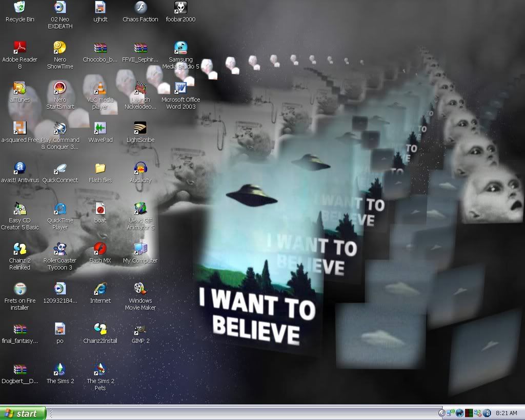
Task: Select the Flash MX icon
Action: click(x=100, y=249)
